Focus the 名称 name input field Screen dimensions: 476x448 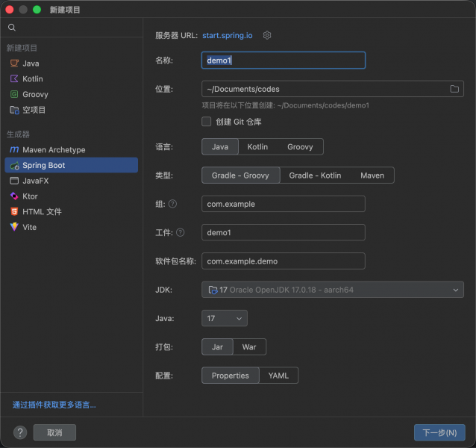pos(284,60)
